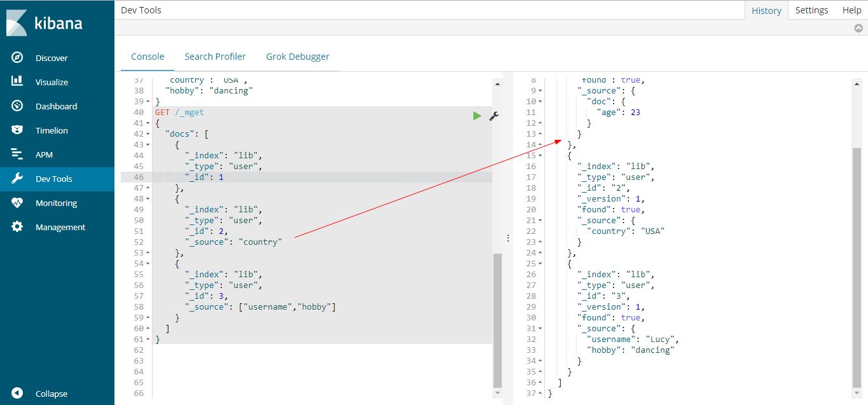Click "country": "USA" in response output
Image resolution: width=868 pixels, height=405 pixels.
click(x=626, y=231)
